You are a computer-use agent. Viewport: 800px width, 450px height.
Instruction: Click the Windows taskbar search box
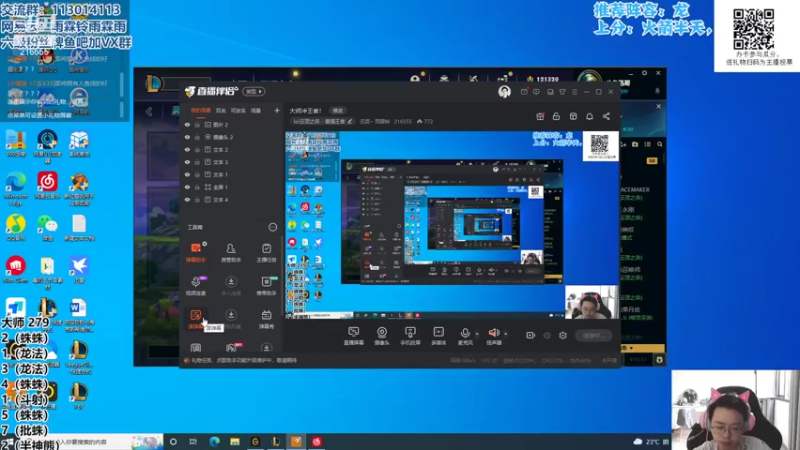[94, 441]
